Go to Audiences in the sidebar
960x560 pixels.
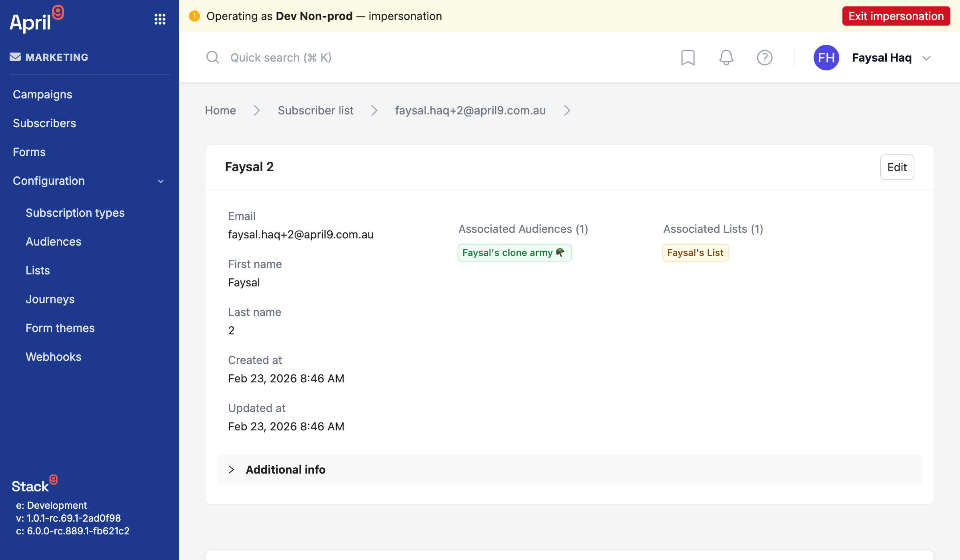[54, 242]
